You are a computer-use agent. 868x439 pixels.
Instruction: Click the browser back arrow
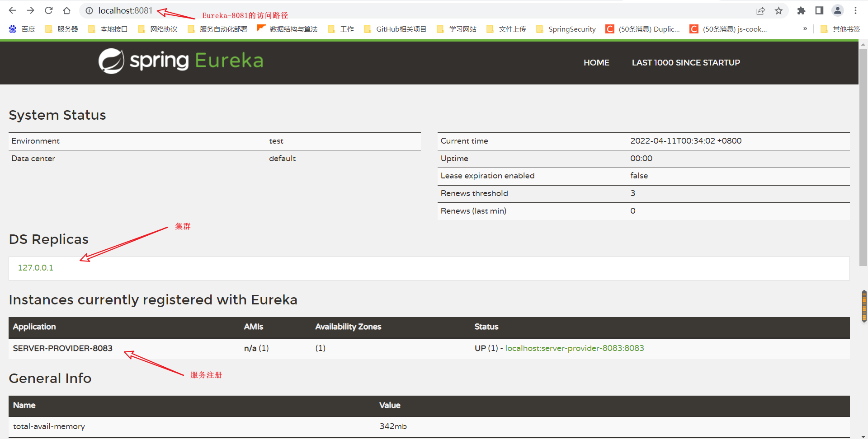pos(13,10)
